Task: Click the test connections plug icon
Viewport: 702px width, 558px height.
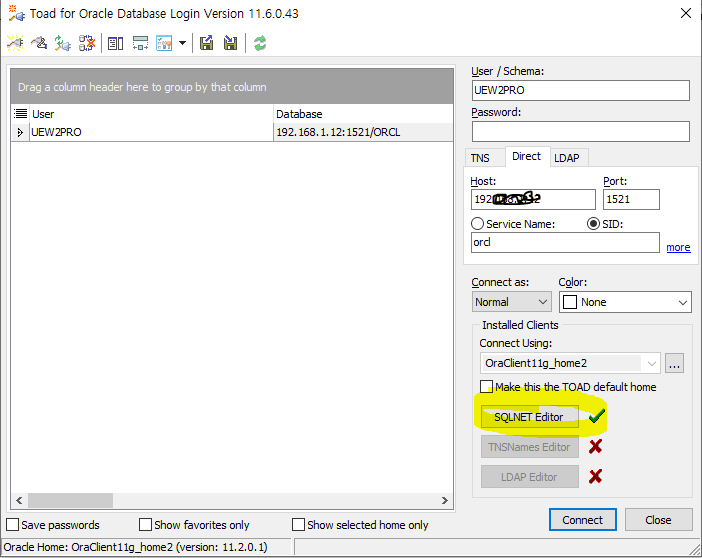Action: [x=63, y=43]
